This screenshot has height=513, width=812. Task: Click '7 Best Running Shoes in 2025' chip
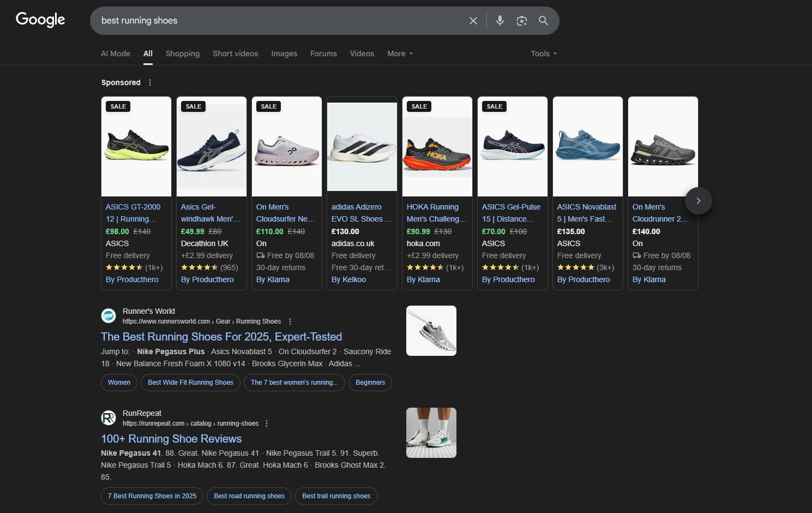152,496
